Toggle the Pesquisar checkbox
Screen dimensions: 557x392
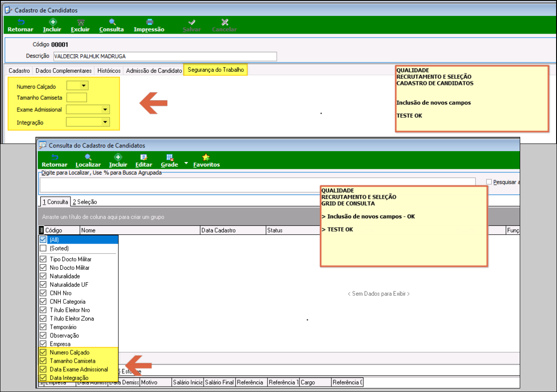tap(489, 182)
